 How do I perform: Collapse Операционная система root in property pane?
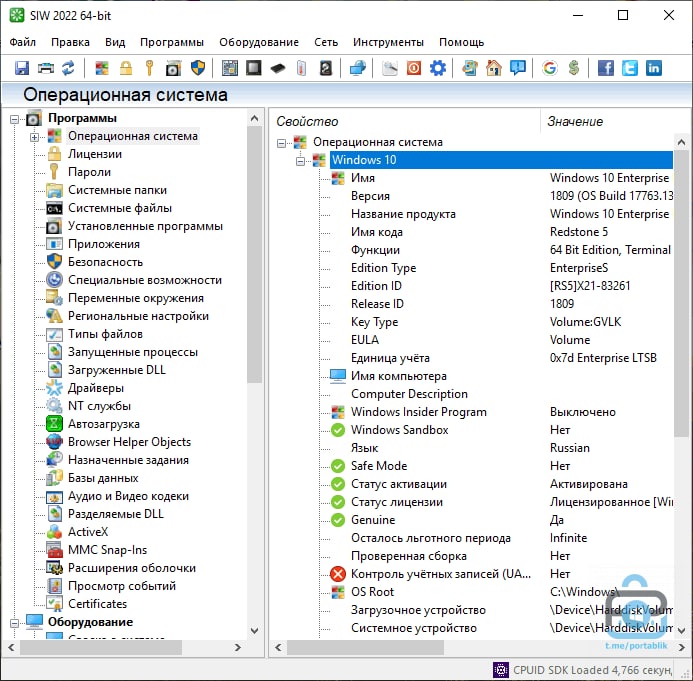point(281,143)
